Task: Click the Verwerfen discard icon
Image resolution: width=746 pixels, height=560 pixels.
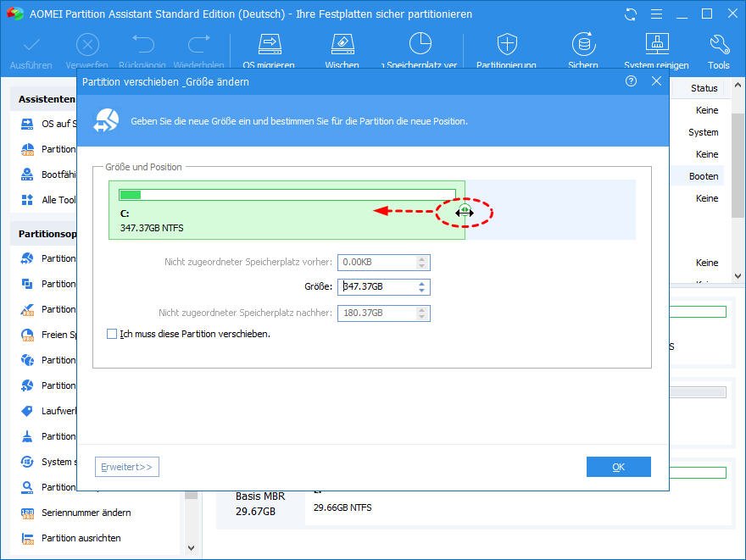Action: [x=87, y=46]
